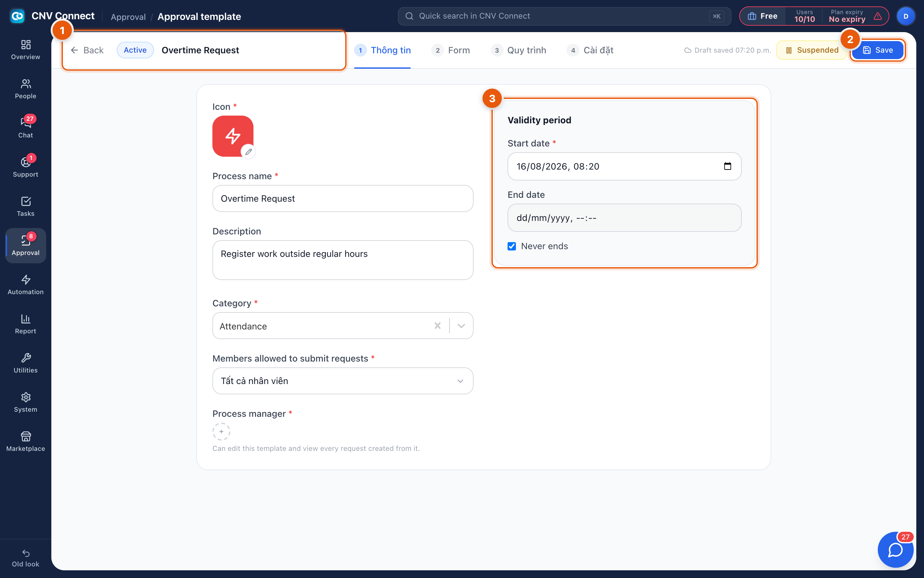Image resolution: width=924 pixels, height=578 pixels.
Task: Edit the process icon with pencil
Action: pos(249,152)
